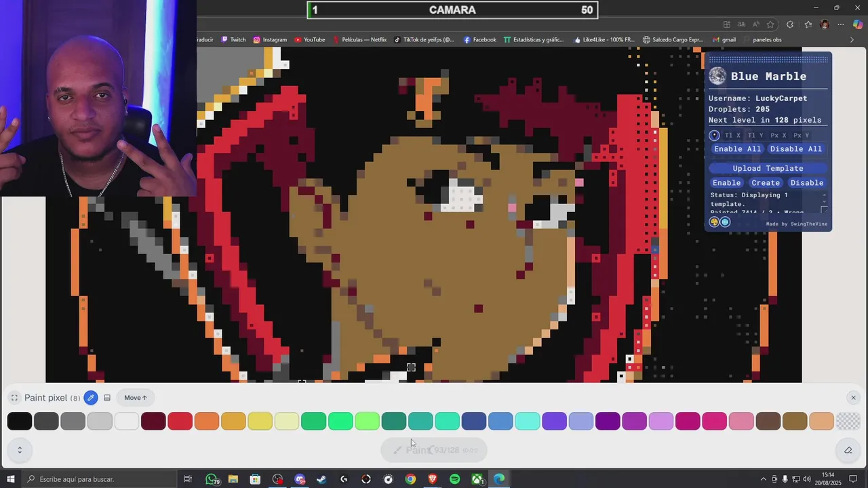The image size is (868, 488).
Task: Expand the color palette with the up-down arrows
Action: 20,450
